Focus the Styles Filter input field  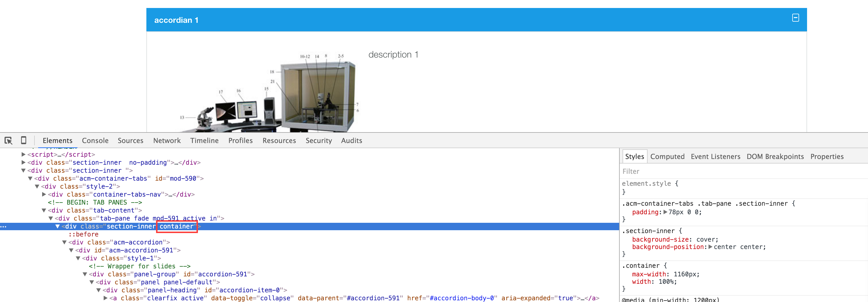(x=743, y=171)
